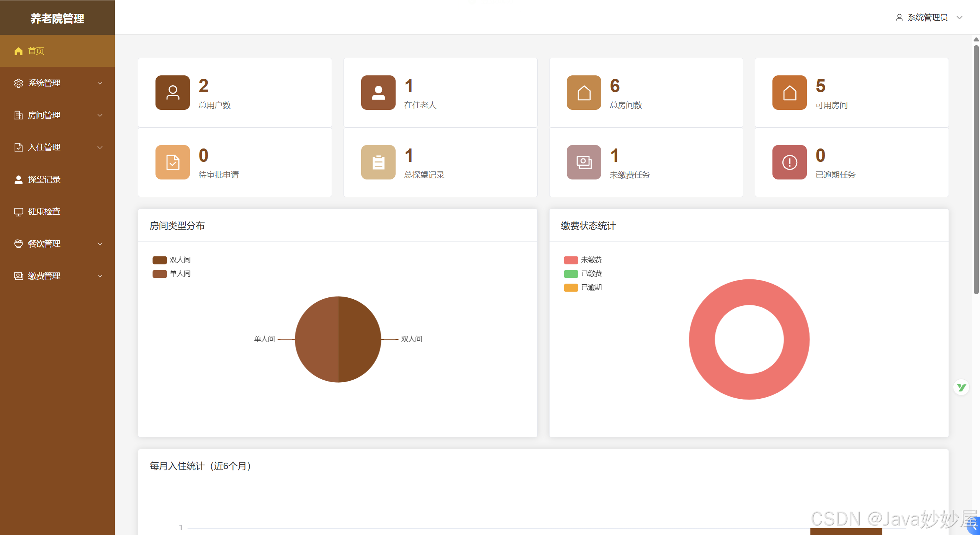This screenshot has height=535, width=980.
Task: Click the 总探望记录 clipboard icon
Action: (x=378, y=162)
